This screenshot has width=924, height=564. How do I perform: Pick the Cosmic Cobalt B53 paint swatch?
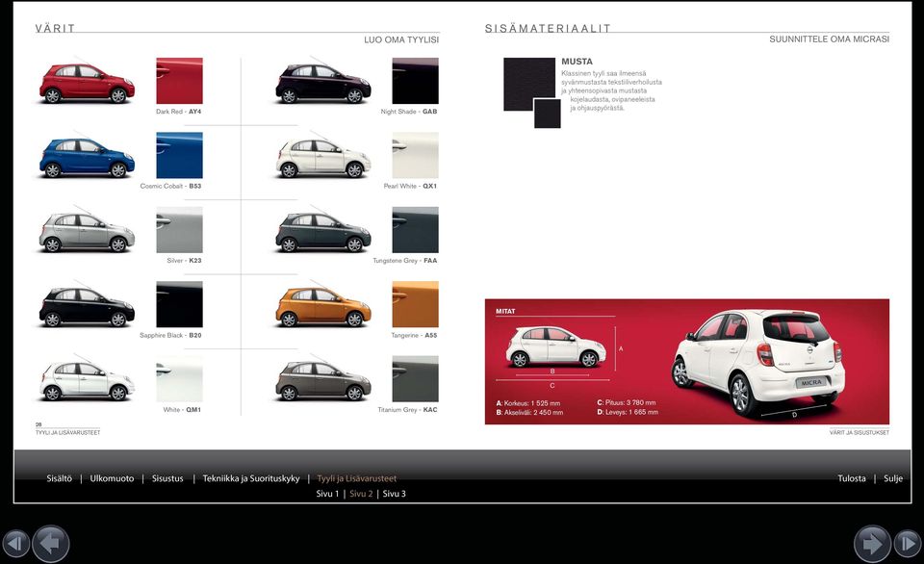pyautogui.click(x=179, y=156)
